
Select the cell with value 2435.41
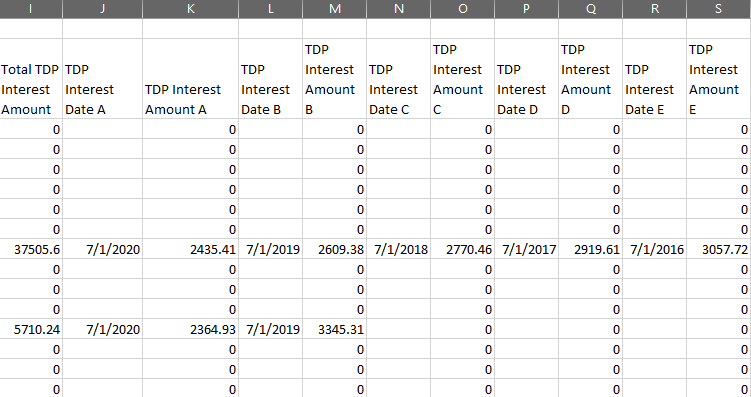click(x=191, y=249)
